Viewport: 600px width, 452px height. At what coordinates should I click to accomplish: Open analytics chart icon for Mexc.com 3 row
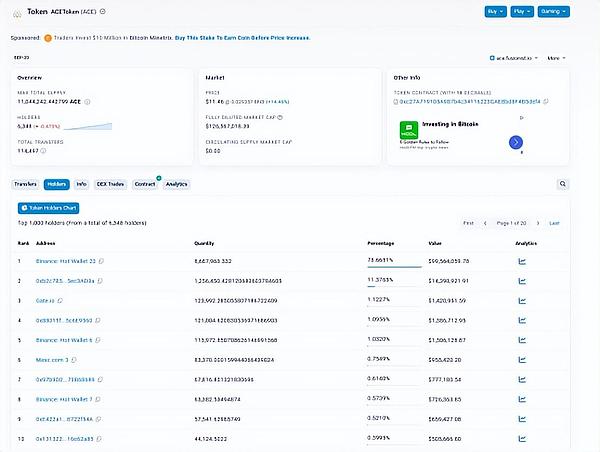[522, 358]
